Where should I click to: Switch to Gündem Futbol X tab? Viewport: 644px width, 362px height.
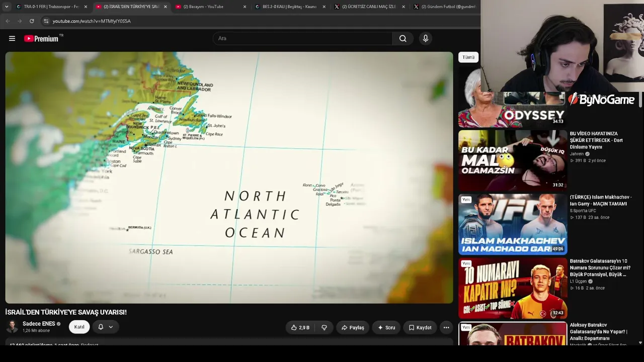445,7
